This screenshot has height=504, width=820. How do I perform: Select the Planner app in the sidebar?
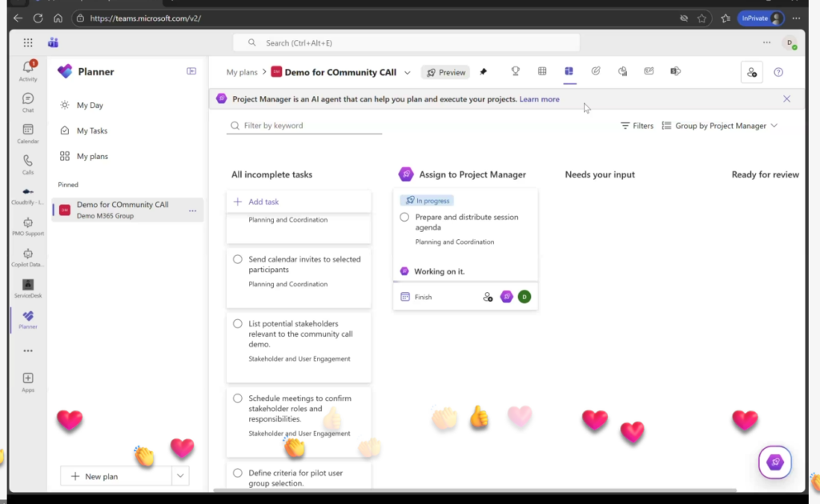[x=28, y=320]
